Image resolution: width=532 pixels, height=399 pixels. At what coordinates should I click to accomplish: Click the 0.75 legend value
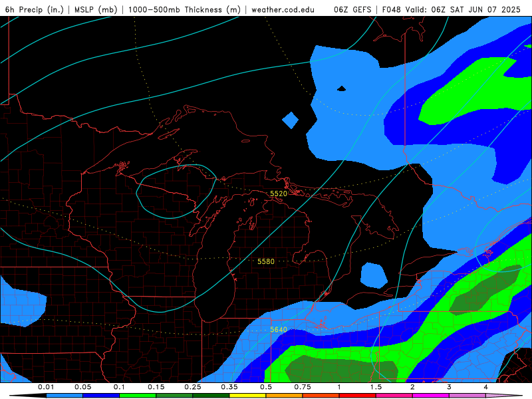(x=303, y=387)
